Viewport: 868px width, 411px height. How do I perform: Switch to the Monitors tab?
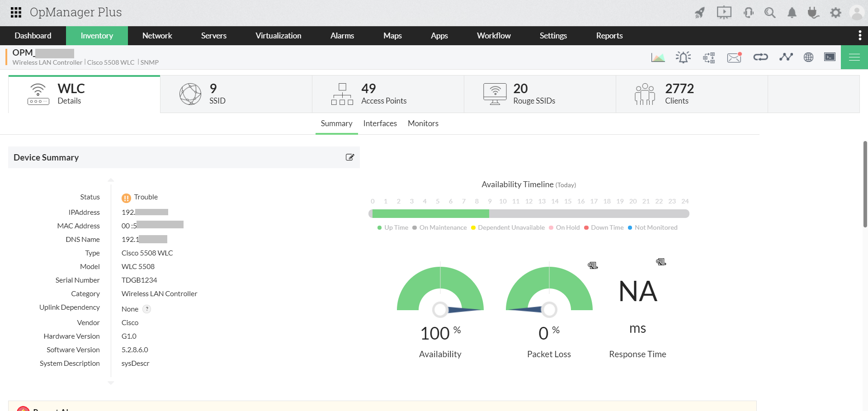point(423,123)
